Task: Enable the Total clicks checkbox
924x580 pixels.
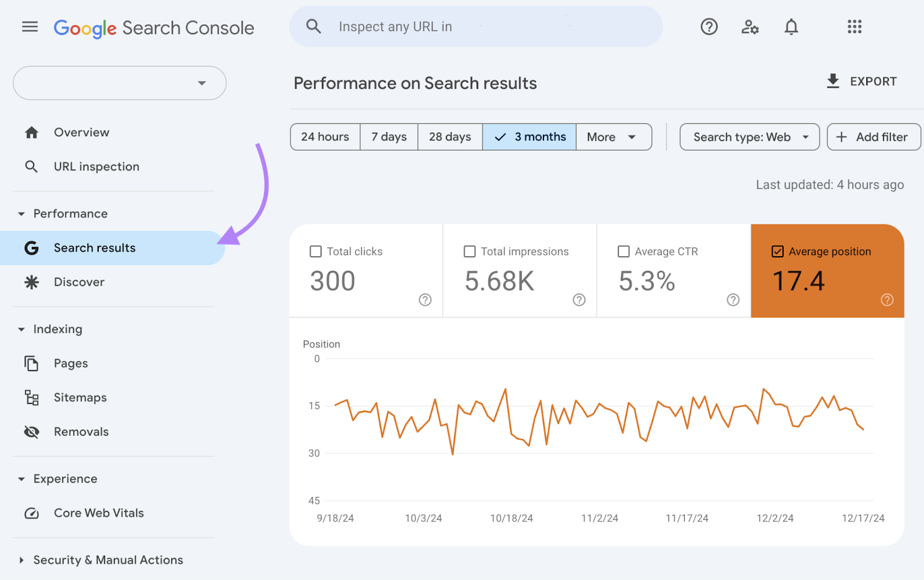Action: pos(316,252)
